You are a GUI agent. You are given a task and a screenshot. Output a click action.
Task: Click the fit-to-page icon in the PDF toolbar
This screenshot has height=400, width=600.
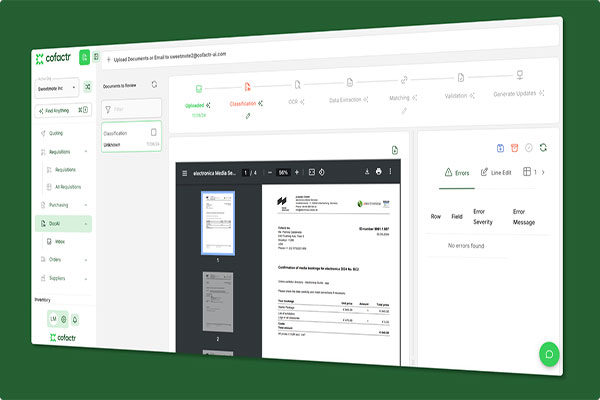[x=312, y=172]
